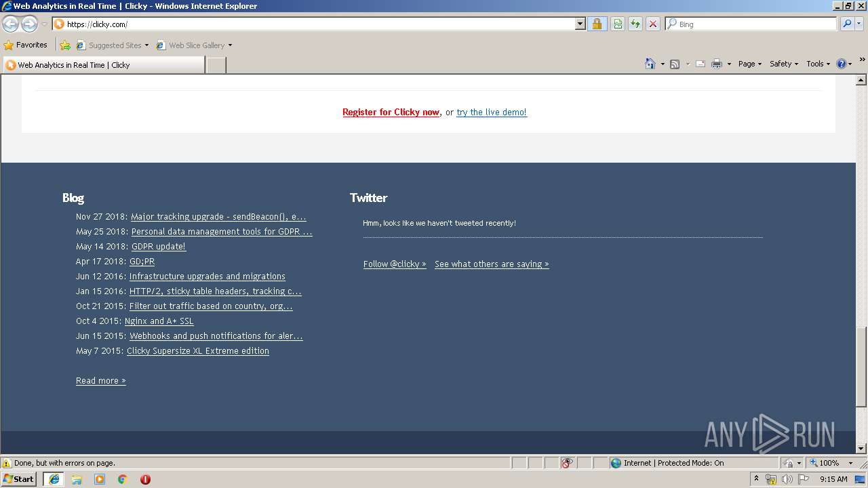This screenshot has height=488, width=868.
Task: Click the Read Mail envelope icon
Action: coord(701,64)
